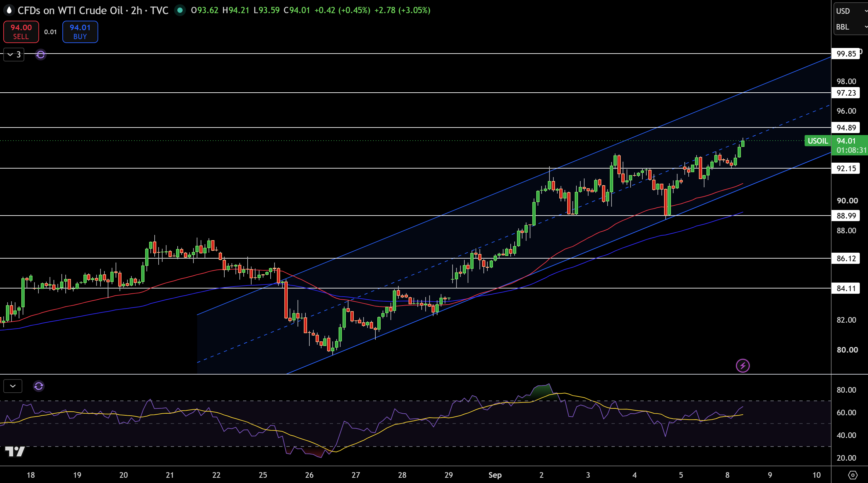
Task: Click the 0.01 spread value
Action: point(51,32)
